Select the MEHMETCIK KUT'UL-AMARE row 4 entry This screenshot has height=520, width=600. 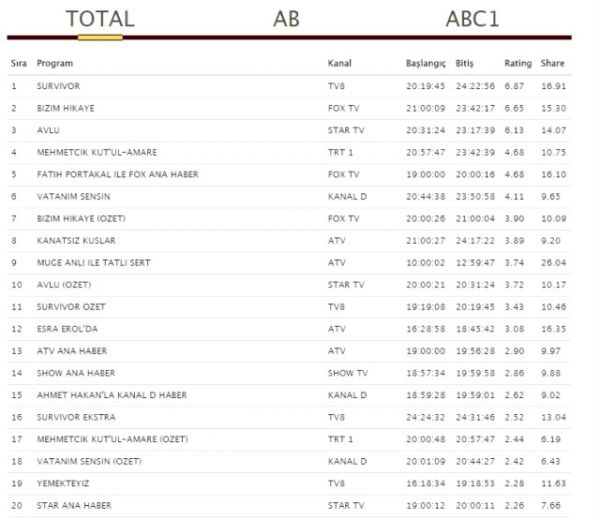pos(97,152)
